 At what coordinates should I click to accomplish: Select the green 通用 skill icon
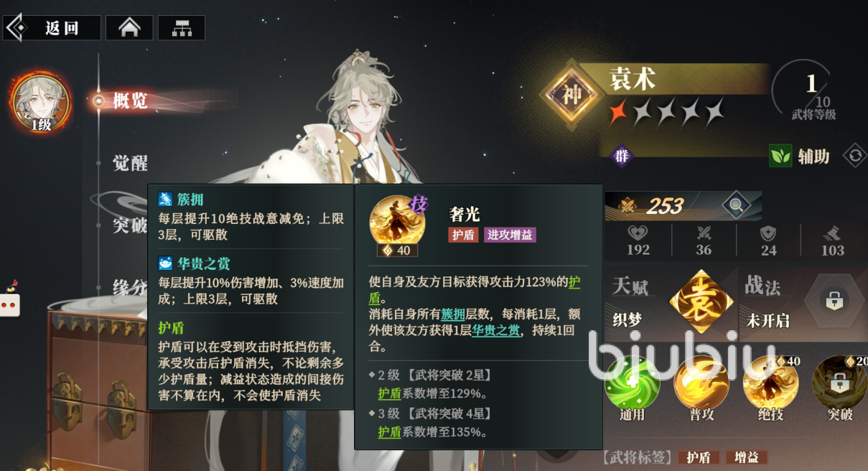(632, 384)
